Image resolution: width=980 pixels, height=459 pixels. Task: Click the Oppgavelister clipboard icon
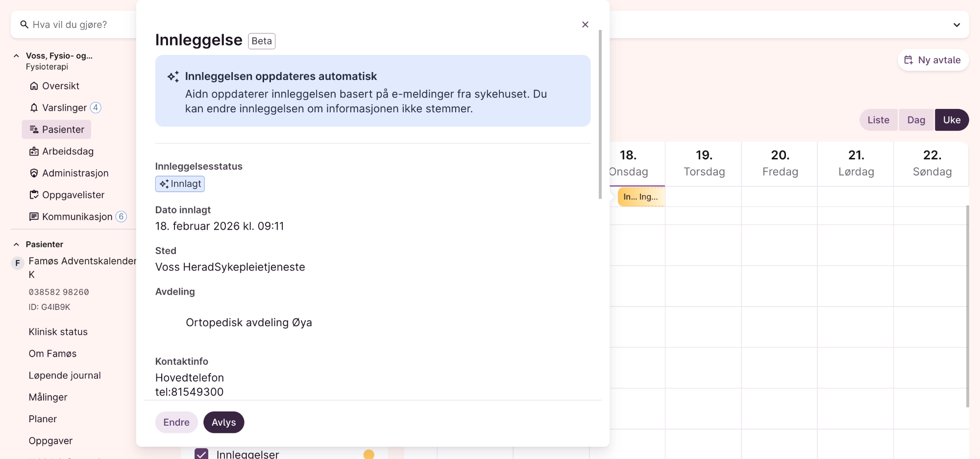pyautogui.click(x=34, y=195)
